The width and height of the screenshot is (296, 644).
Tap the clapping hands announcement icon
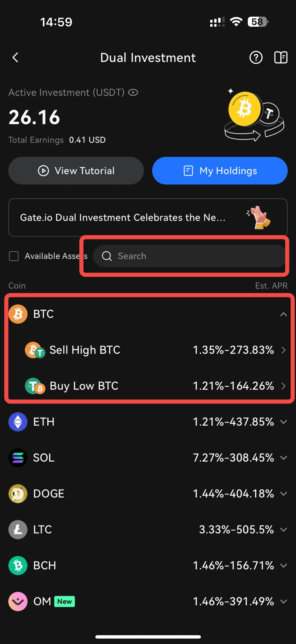[259, 217]
